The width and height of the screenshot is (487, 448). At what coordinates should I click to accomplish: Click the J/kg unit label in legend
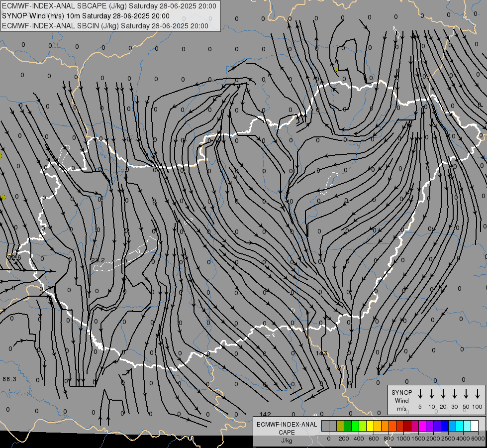coord(287,441)
